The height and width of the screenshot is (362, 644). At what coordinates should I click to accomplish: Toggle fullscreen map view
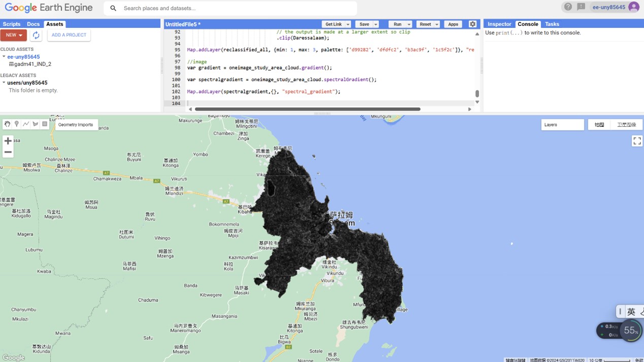pos(637,141)
